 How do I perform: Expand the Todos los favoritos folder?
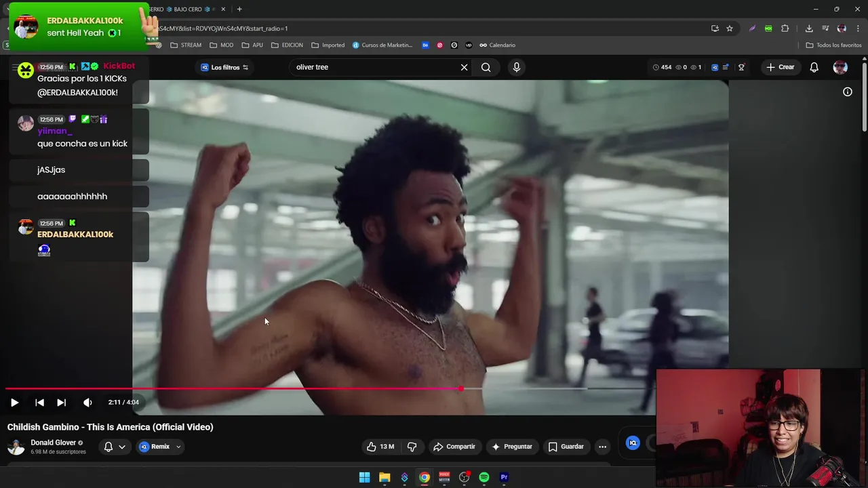point(833,45)
